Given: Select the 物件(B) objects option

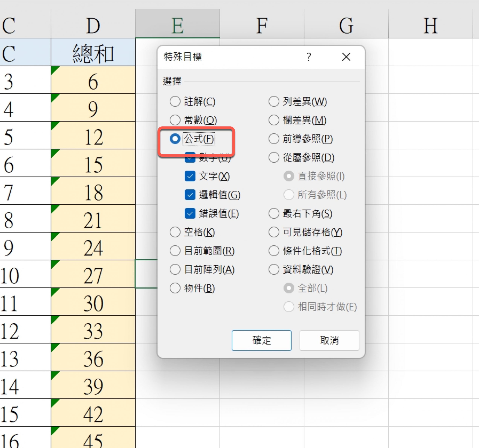Looking at the screenshot, I should (x=175, y=288).
